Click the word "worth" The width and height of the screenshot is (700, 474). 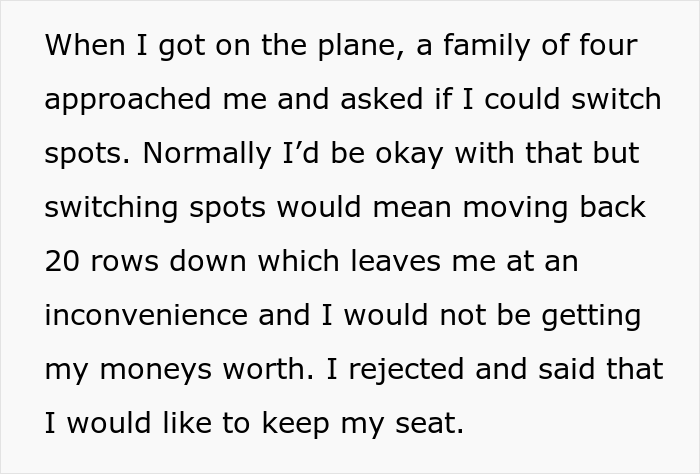(x=257, y=370)
